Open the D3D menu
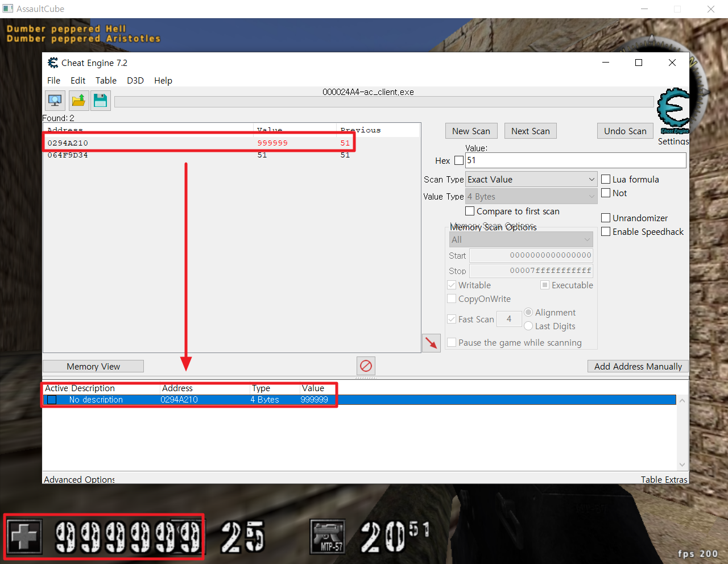The height and width of the screenshot is (564, 728). tap(135, 81)
